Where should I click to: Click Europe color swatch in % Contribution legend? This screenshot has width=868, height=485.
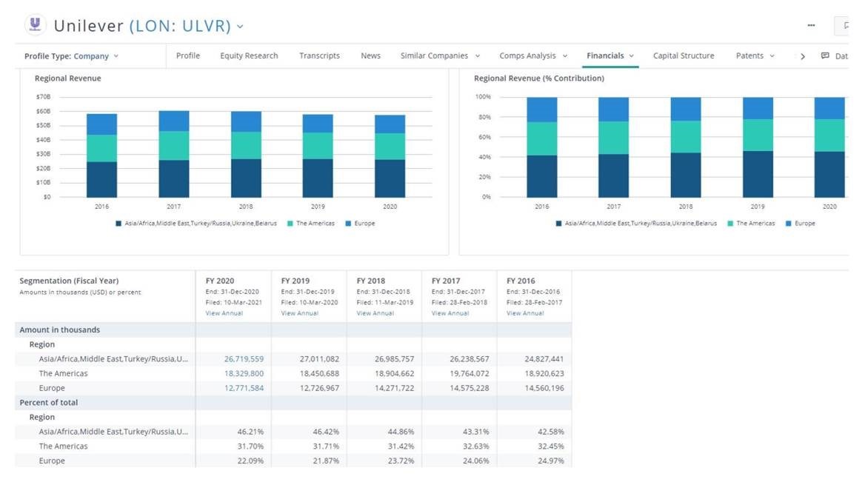pos(788,224)
